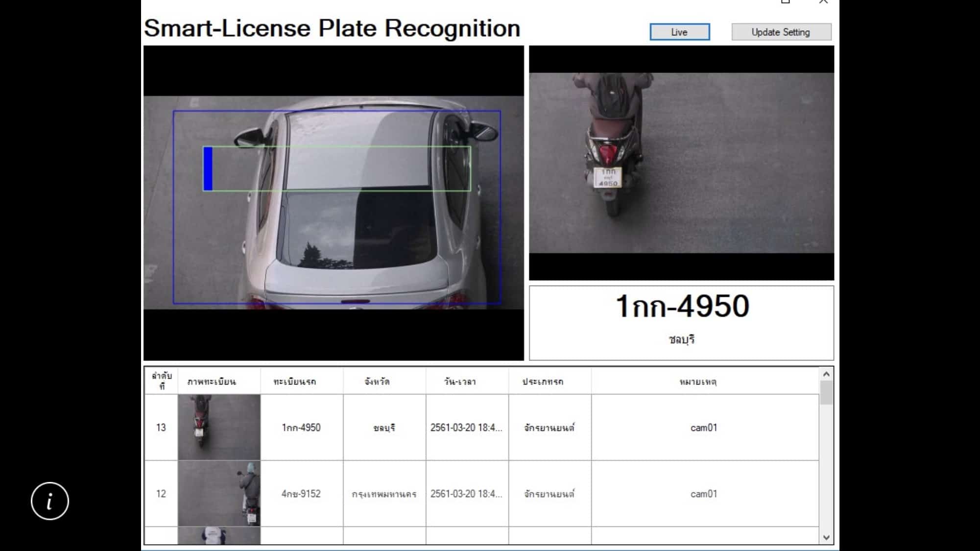Select row 12 motorcycle rider thumbnail
This screenshot has width=980, height=551.
tap(219, 493)
